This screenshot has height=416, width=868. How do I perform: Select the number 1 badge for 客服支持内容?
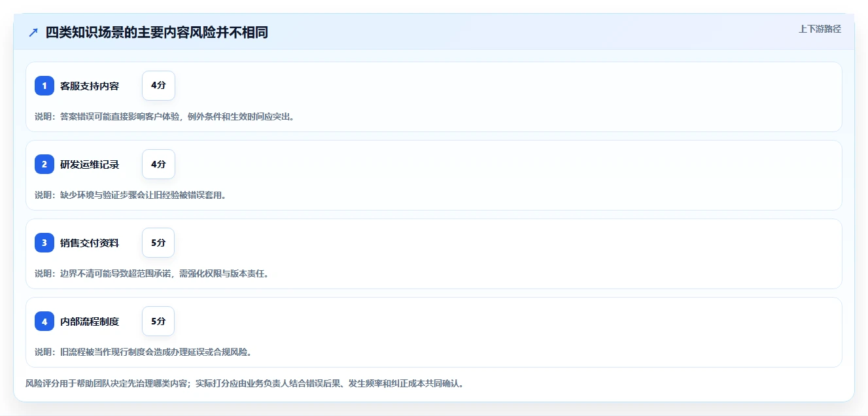coord(44,86)
